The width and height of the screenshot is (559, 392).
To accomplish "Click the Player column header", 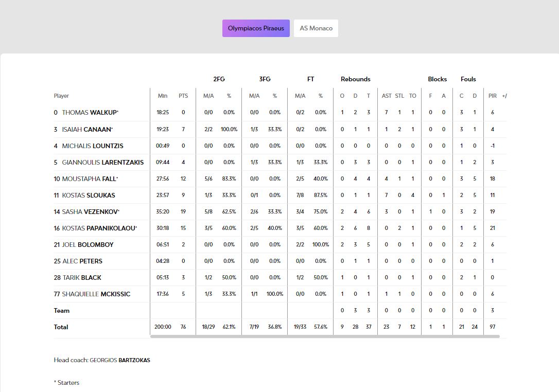I will click(x=61, y=96).
